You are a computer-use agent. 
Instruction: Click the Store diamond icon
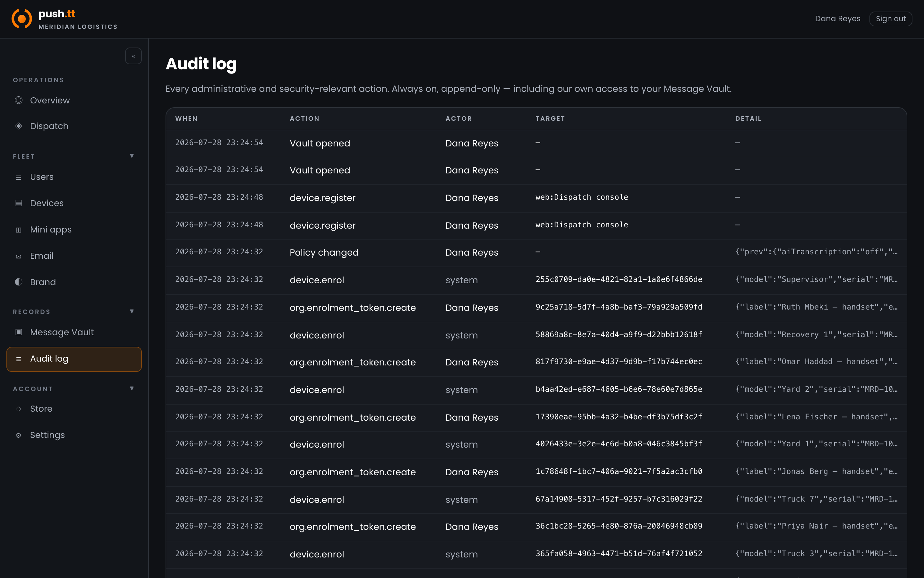point(18,409)
